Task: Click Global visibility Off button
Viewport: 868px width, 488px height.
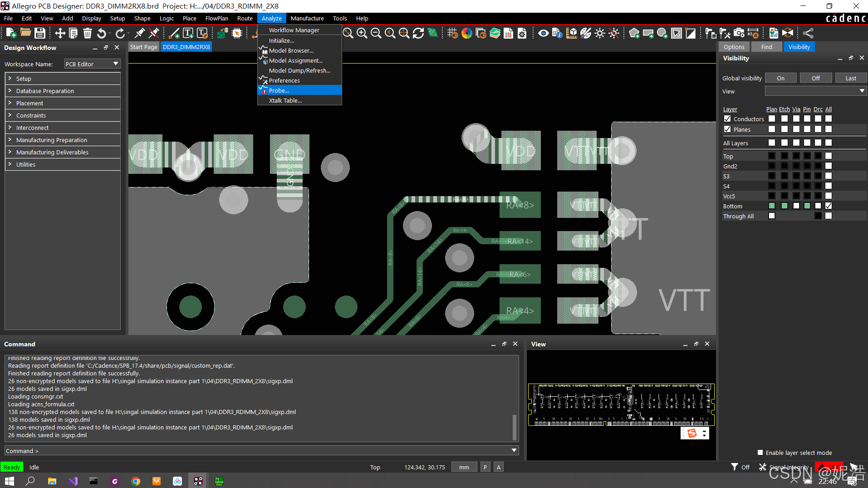Action: 816,78
